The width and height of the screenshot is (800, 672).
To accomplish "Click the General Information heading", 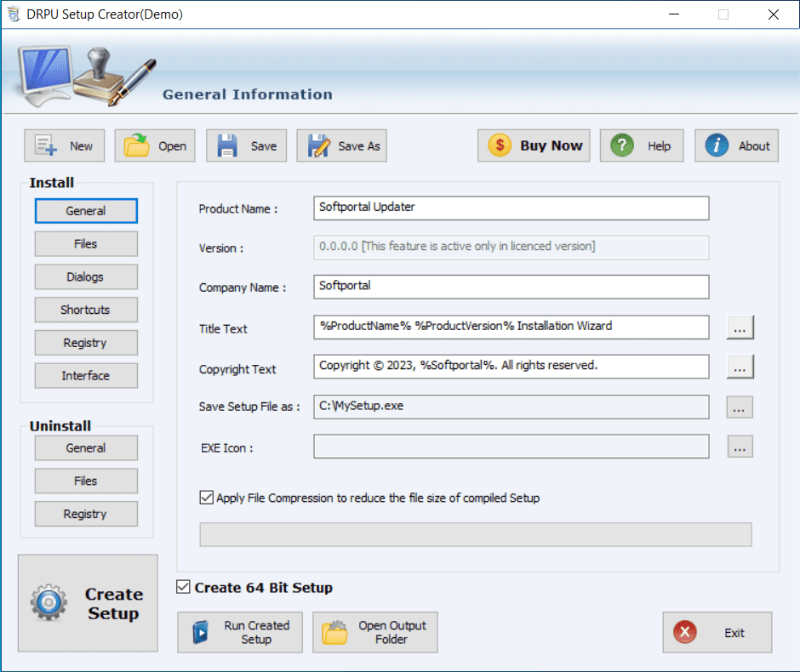I will point(248,94).
